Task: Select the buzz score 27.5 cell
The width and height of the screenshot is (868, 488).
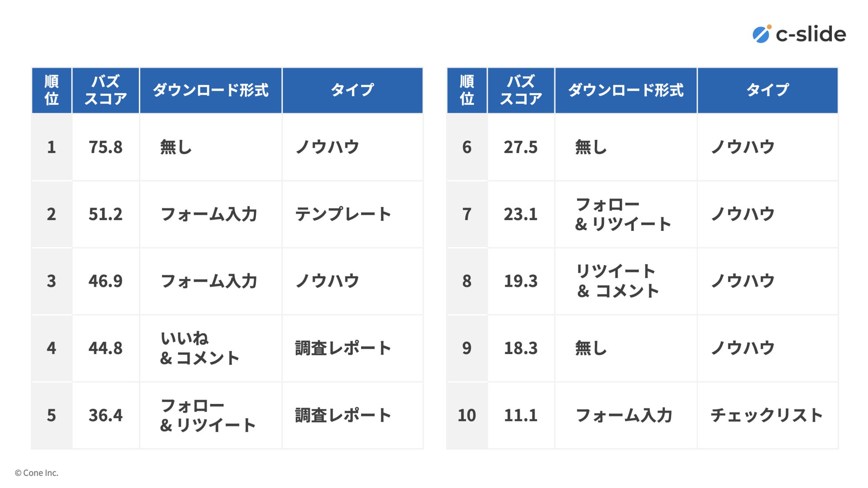Action: pyautogui.click(x=520, y=147)
